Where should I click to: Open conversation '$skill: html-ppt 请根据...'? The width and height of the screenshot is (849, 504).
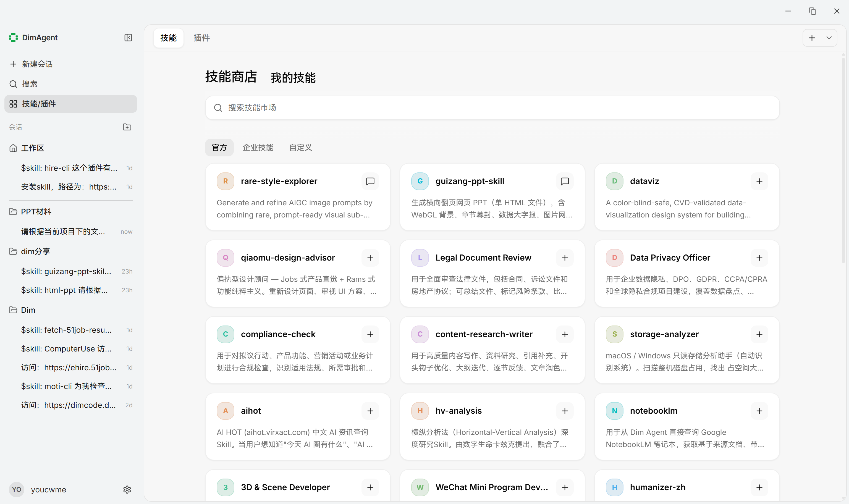(71, 290)
